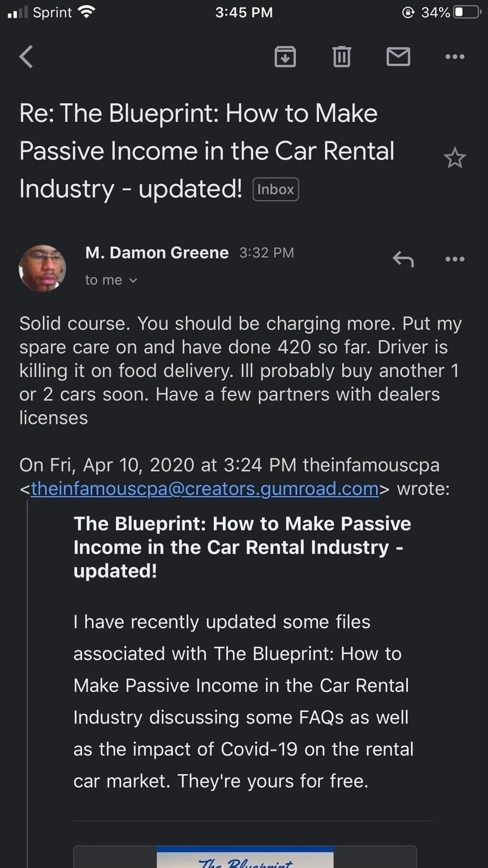Reply to M. Damon Greene's message

point(403,259)
